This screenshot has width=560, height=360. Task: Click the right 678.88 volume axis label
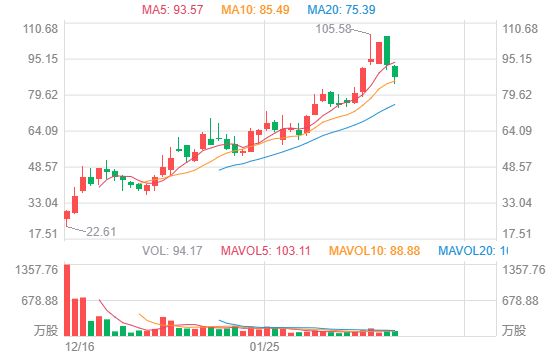tap(520, 301)
